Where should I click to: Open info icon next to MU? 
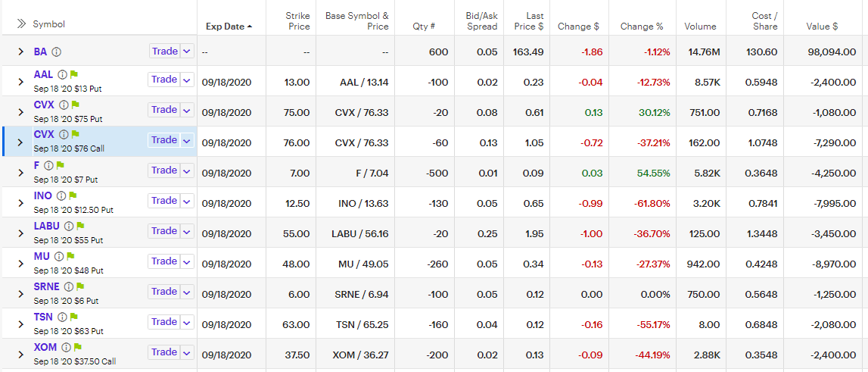59,256
